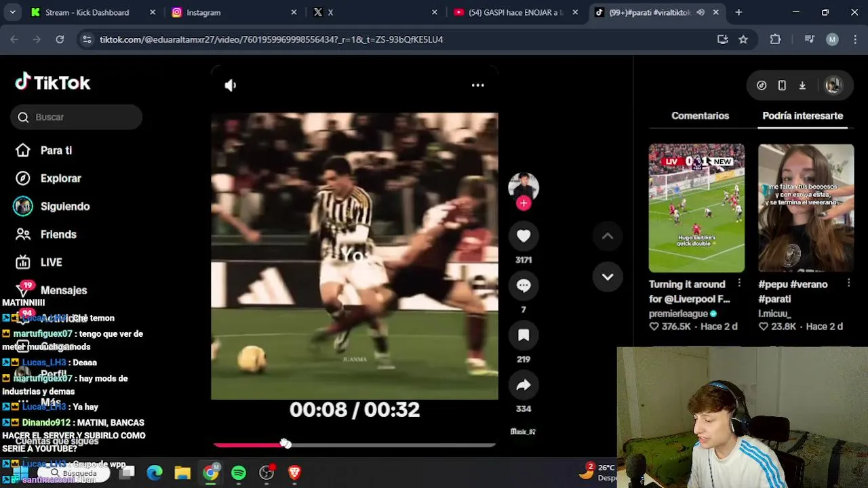This screenshot has height=488, width=868.
Task: Open the Liverpool match video thumbnail
Action: pyautogui.click(x=696, y=207)
